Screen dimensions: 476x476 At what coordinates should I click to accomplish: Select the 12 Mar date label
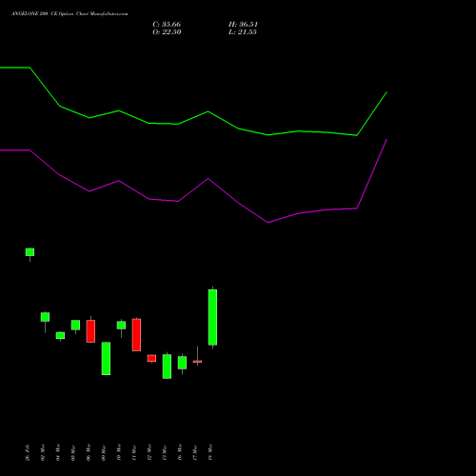click(149, 452)
